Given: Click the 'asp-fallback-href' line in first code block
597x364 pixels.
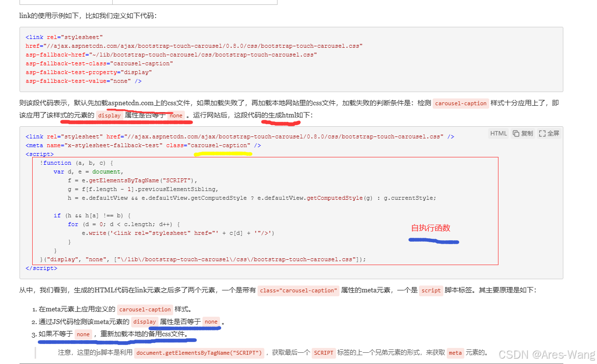Looking at the screenshot, I should pos(171,55).
